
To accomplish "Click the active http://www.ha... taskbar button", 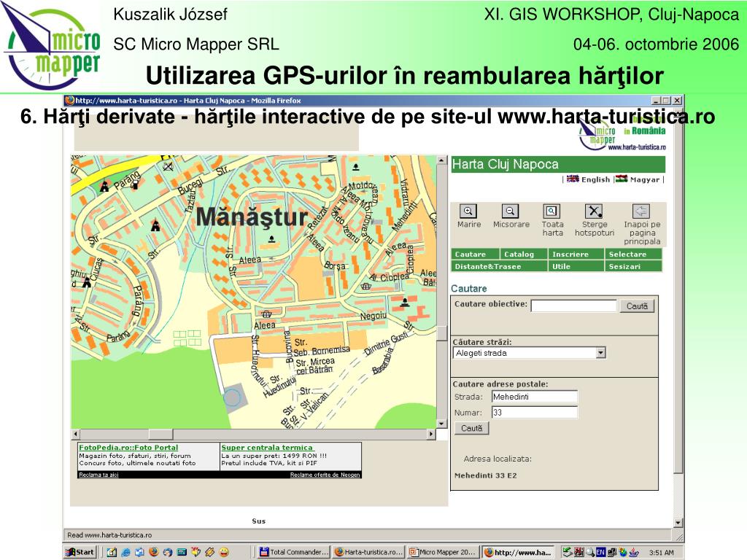I will (518, 553).
